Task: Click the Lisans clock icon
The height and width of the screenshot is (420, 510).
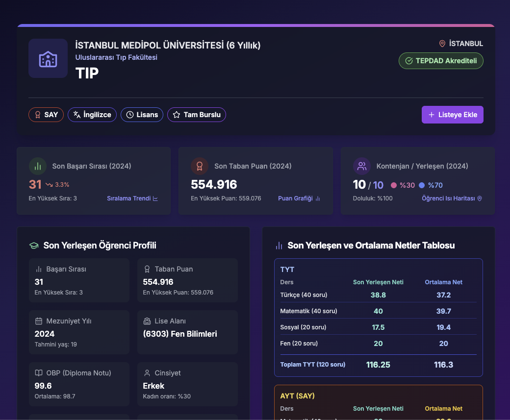Action: [130, 115]
